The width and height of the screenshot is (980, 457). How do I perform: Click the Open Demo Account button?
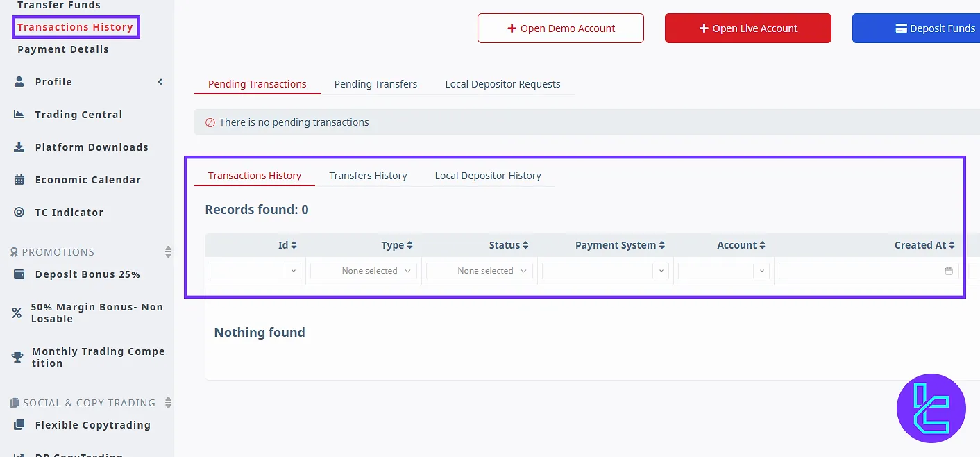pyautogui.click(x=560, y=28)
